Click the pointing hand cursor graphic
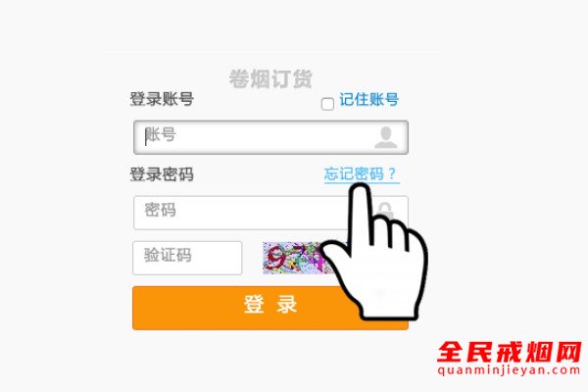Screen dimensions: 588x392 (373, 251)
